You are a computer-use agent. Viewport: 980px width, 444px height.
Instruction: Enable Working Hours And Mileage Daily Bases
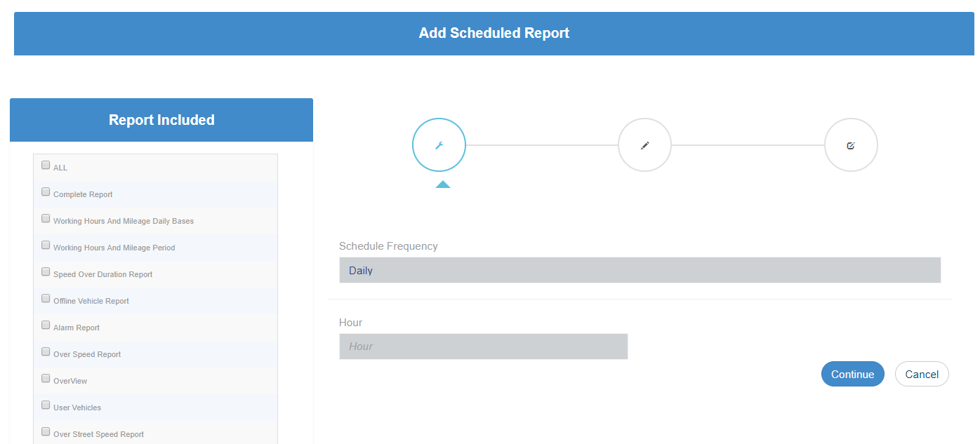[46, 219]
